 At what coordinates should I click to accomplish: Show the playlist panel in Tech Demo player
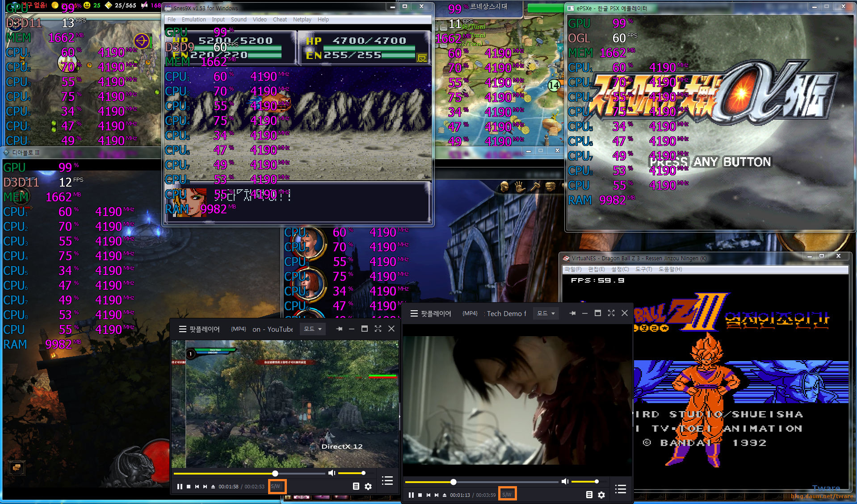(x=621, y=489)
